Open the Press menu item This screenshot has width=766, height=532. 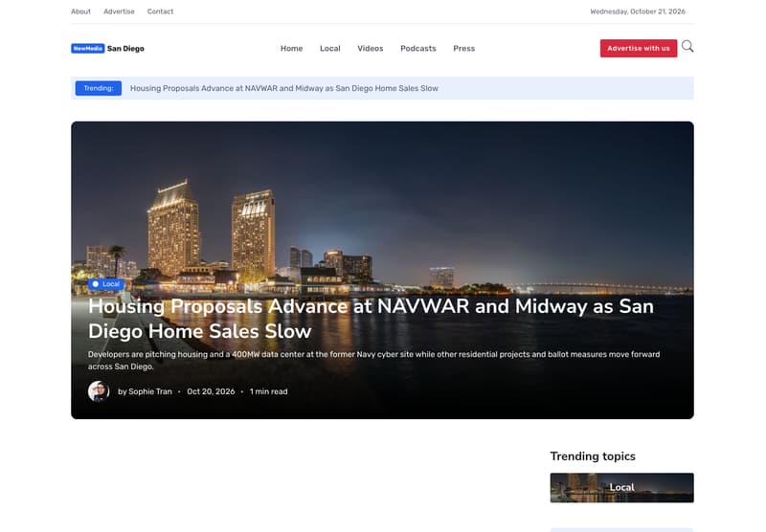pos(464,48)
